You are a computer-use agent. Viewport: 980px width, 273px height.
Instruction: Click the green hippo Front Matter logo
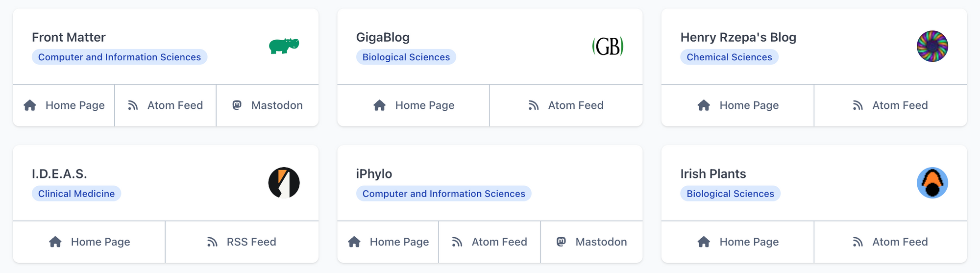pyautogui.click(x=284, y=46)
